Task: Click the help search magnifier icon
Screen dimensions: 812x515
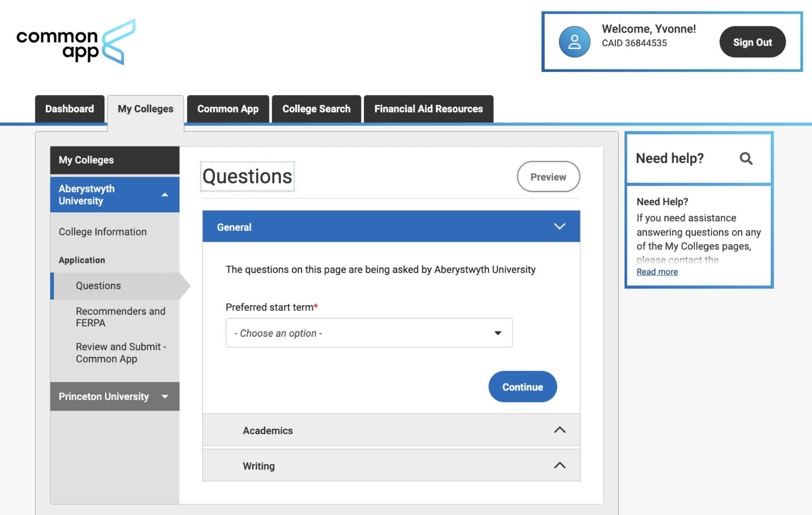Action: coord(746,158)
